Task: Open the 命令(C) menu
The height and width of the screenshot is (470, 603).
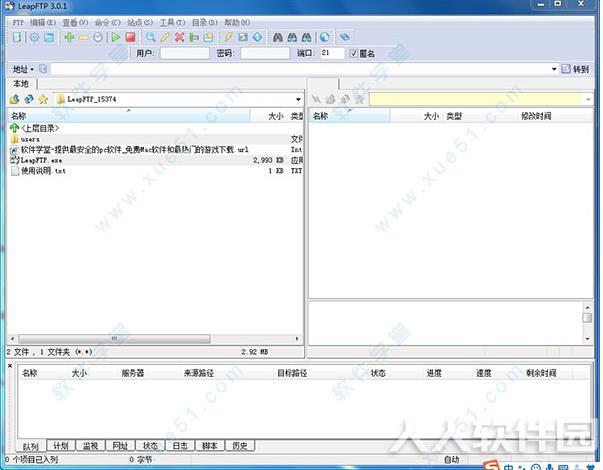Action: click(x=107, y=22)
